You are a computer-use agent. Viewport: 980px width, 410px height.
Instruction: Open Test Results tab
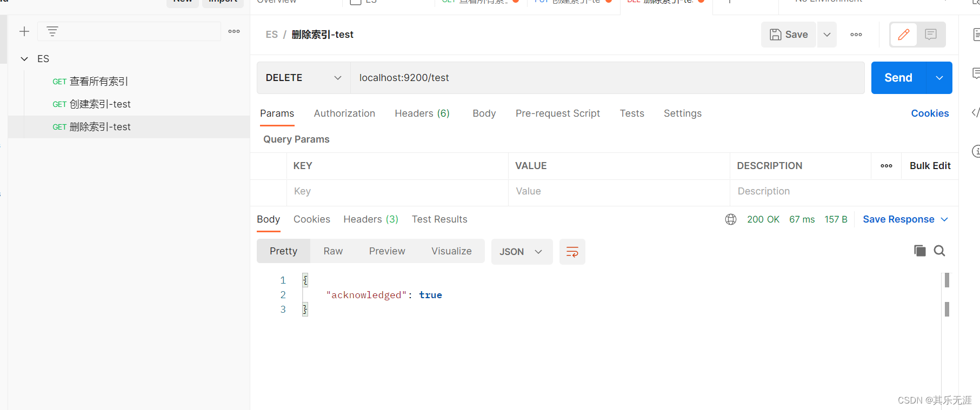(439, 219)
